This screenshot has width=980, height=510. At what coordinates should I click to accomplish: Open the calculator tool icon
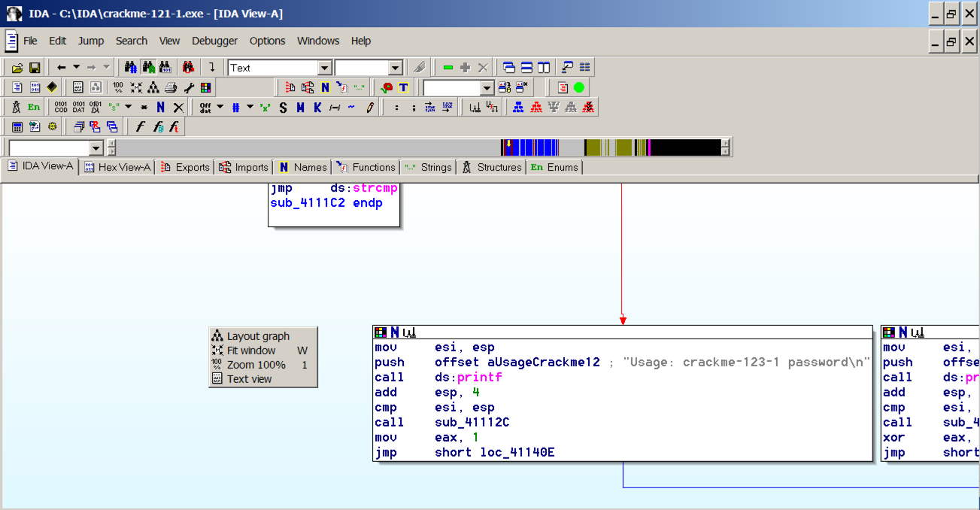[17, 127]
